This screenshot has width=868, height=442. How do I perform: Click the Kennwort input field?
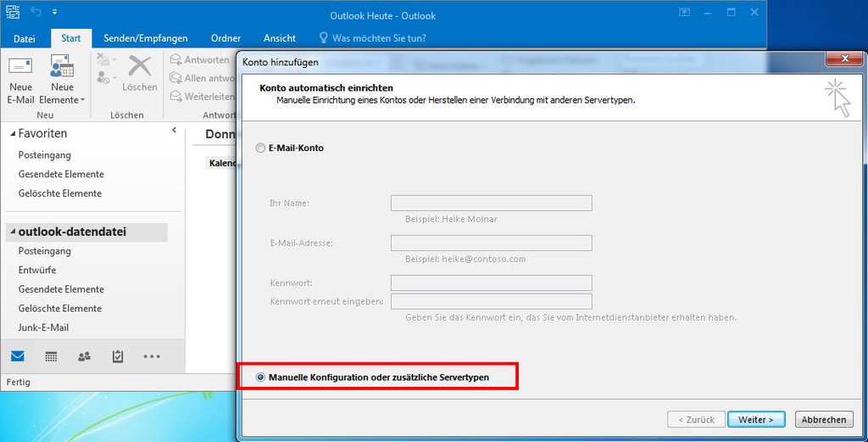[491, 283]
